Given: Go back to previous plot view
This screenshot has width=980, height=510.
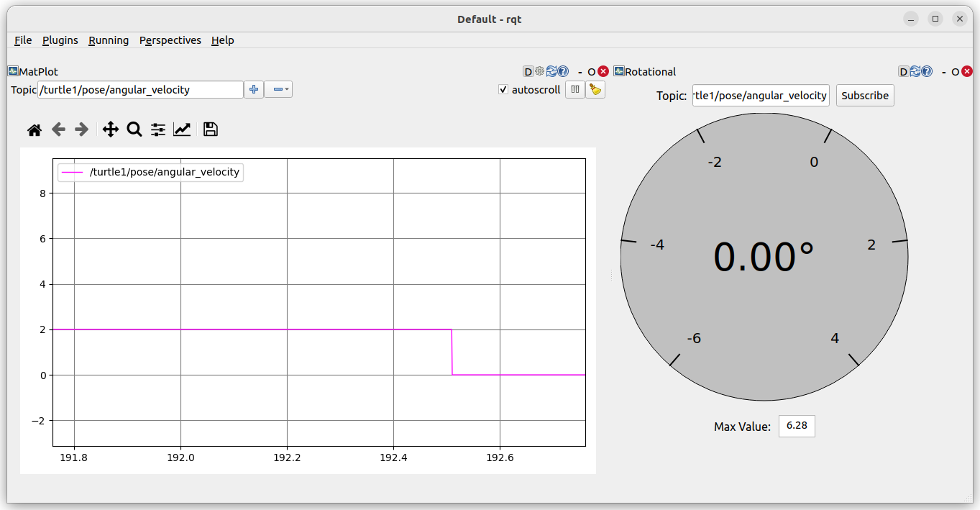Looking at the screenshot, I should coord(58,129).
